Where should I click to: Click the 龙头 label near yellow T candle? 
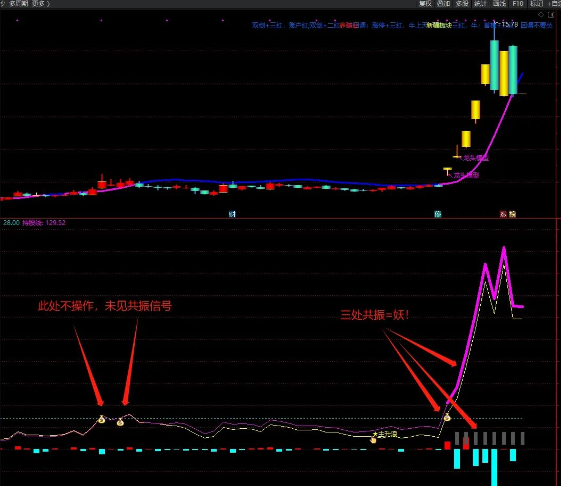(x=467, y=175)
